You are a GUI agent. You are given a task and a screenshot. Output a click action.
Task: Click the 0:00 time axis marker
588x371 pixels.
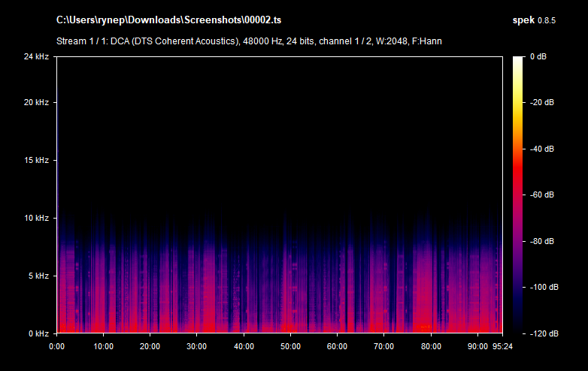pyautogui.click(x=57, y=347)
